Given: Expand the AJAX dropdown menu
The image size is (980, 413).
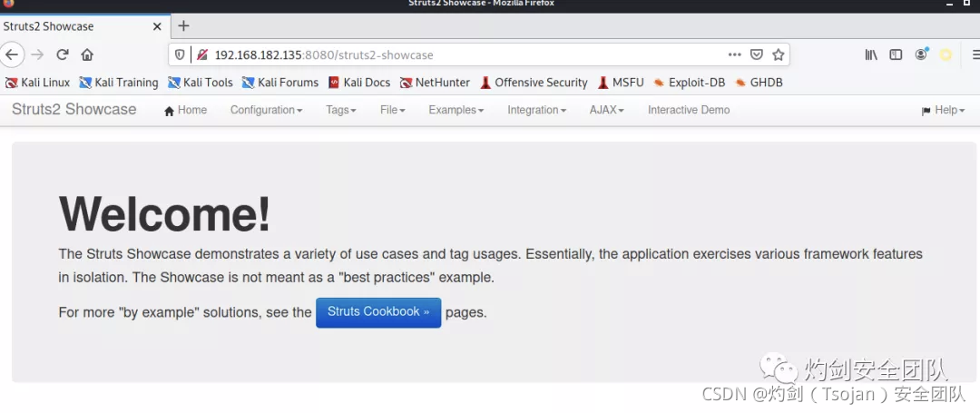Looking at the screenshot, I should 607,110.
